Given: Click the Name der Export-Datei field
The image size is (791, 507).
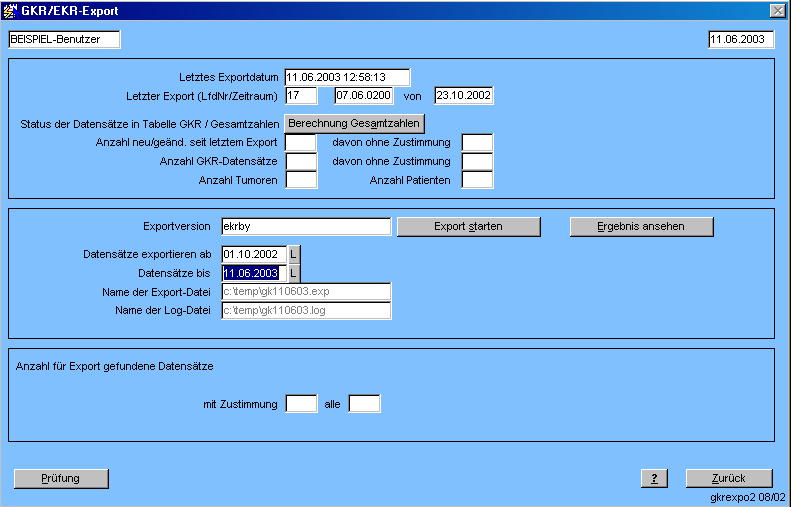Looking at the screenshot, I should coord(305,292).
